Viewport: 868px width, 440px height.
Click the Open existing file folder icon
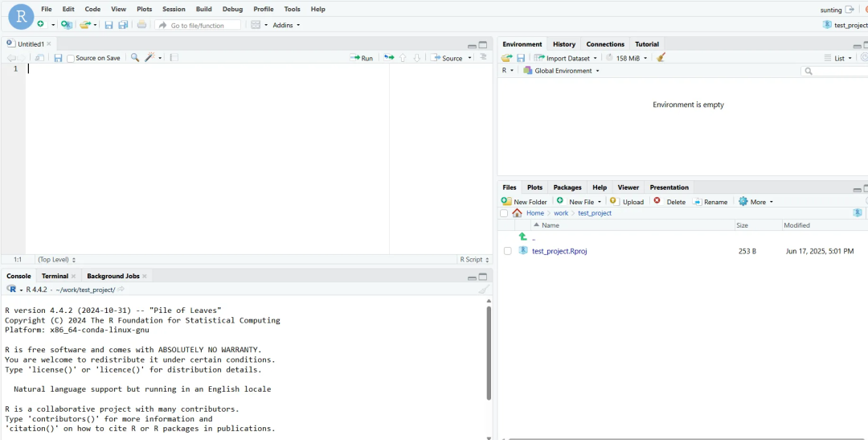84,24
